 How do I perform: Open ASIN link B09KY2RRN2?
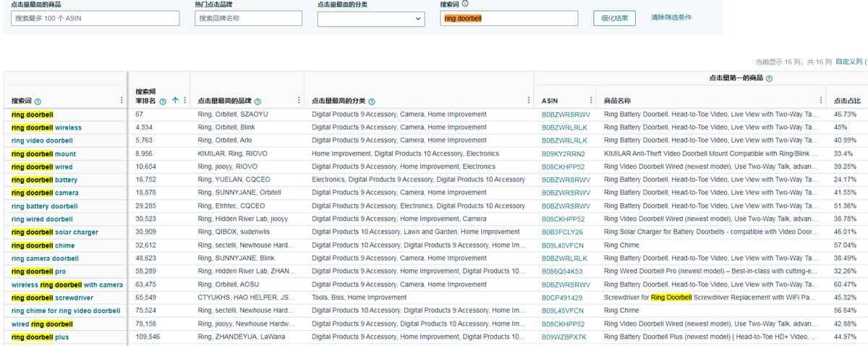[x=563, y=154]
